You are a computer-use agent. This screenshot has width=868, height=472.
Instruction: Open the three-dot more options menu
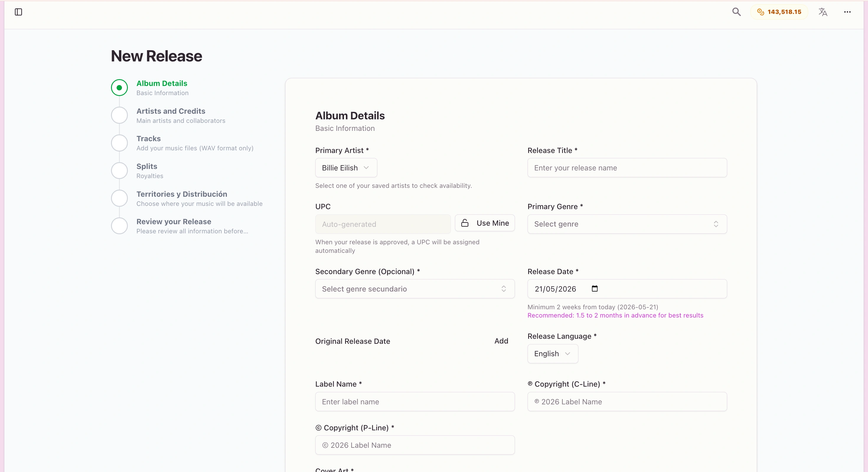click(x=847, y=12)
